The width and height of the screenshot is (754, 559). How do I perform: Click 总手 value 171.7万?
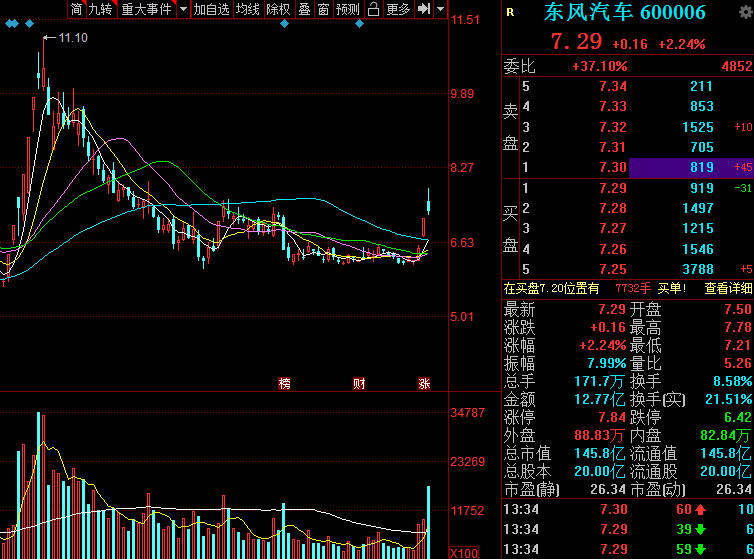click(x=599, y=381)
